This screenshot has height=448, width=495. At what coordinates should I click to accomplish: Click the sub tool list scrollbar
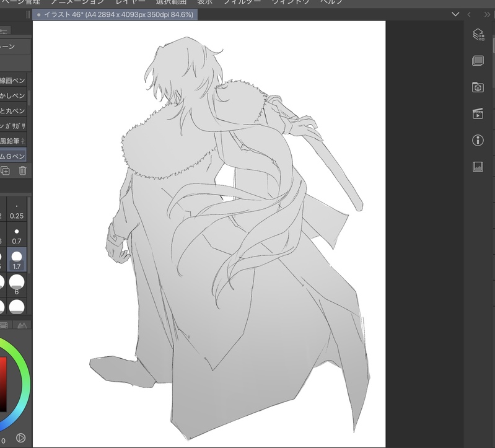29,98
